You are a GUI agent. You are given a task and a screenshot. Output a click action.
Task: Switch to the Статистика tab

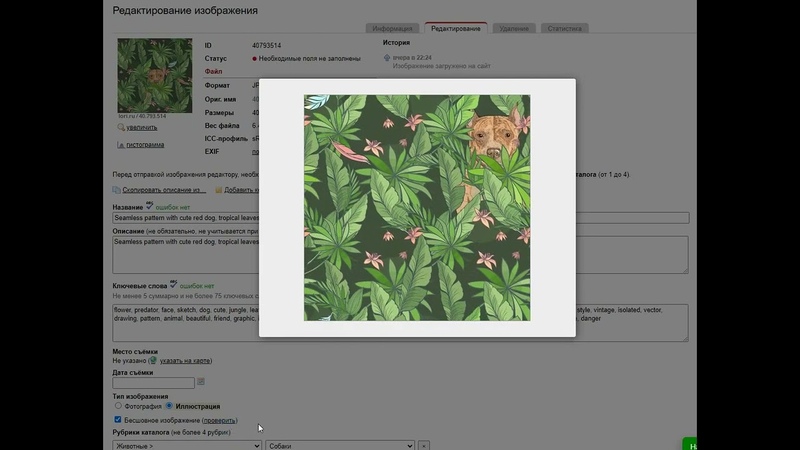[x=565, y=28]
